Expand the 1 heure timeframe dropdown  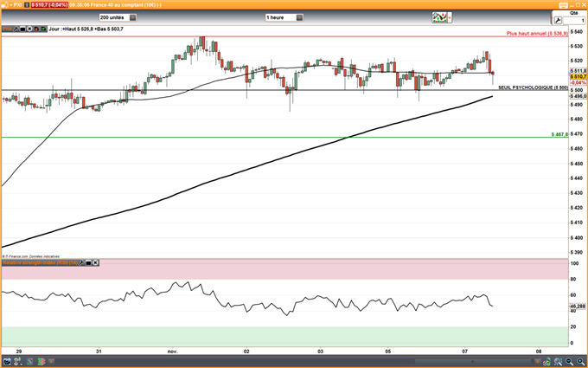300,17
